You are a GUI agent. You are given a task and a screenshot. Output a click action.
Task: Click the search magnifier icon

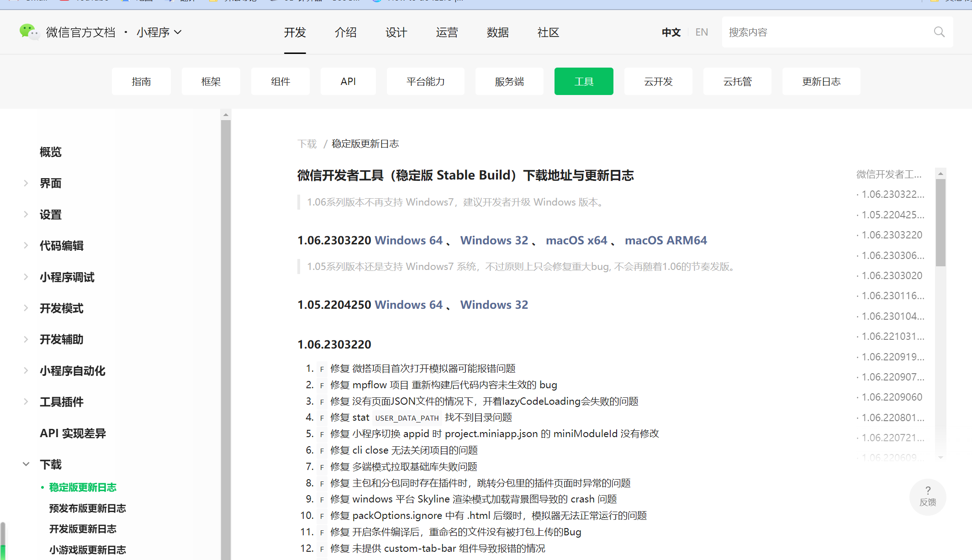tap(939, 32)
